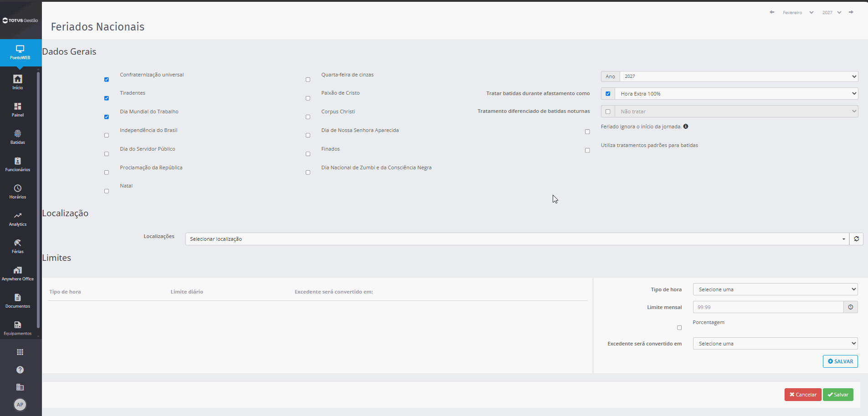Open the company building icon
Viewport: 868px width, 416px height.
[x=20, y=387]
